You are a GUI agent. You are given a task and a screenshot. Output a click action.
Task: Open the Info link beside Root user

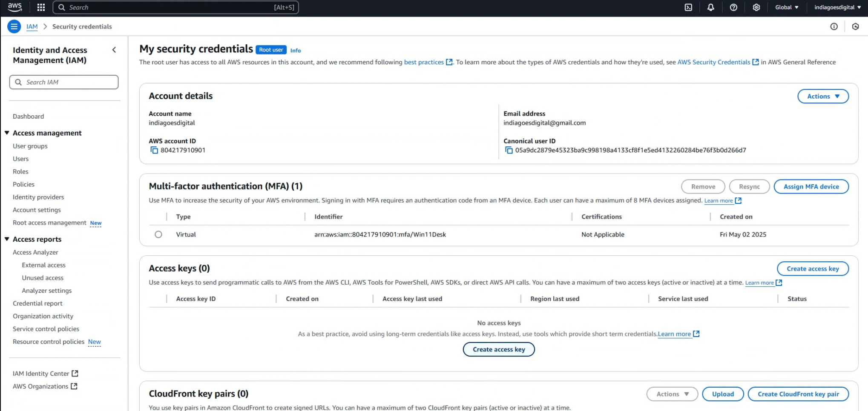click(x=296, y=50)
